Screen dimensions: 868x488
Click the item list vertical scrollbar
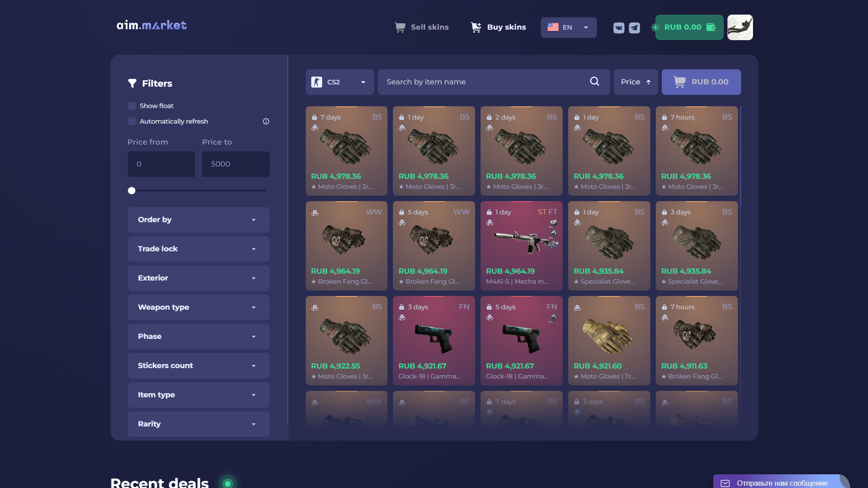740,156
